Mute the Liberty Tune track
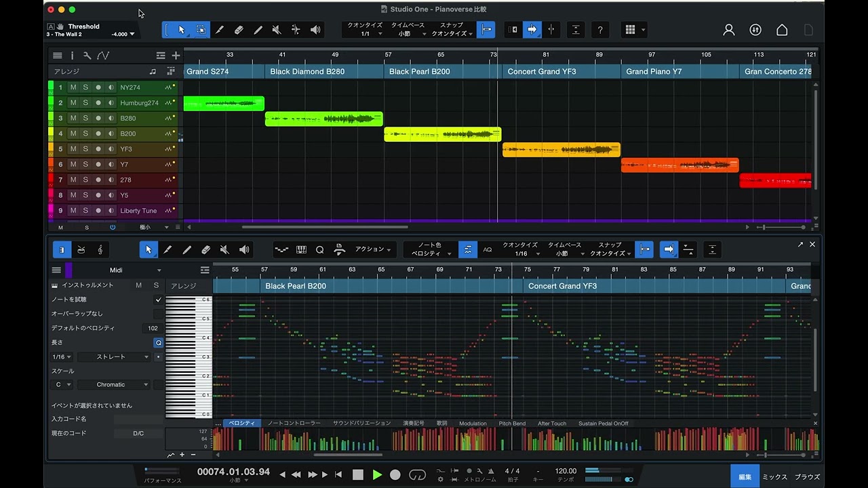Viewport: 868px width, 488px height. coord(73,211)
